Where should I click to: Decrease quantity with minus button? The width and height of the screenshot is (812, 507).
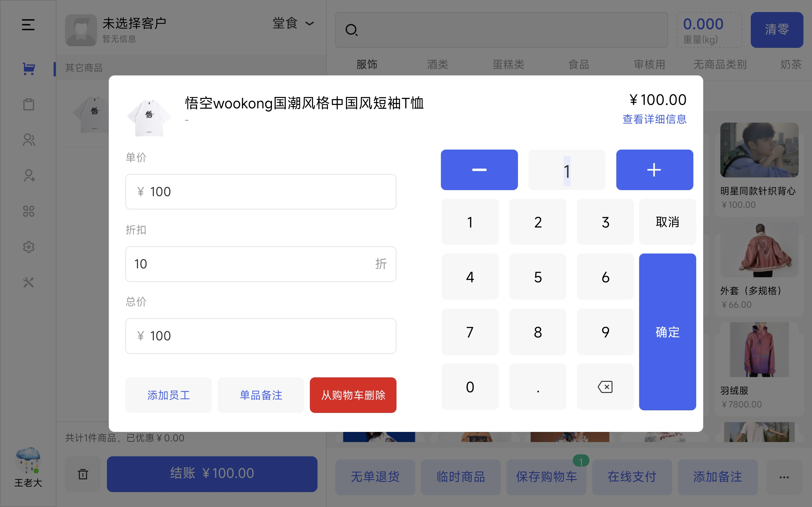click(x=479, y=170)
